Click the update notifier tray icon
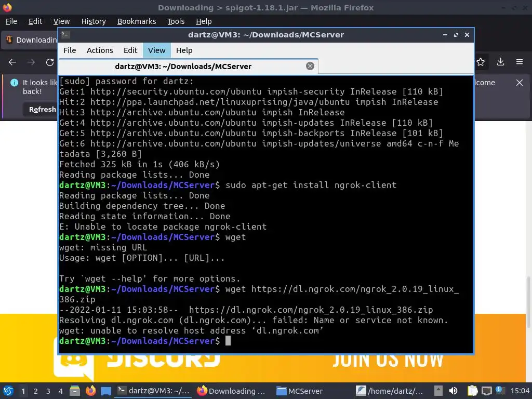The image size is (532, 399). point(500,390)
